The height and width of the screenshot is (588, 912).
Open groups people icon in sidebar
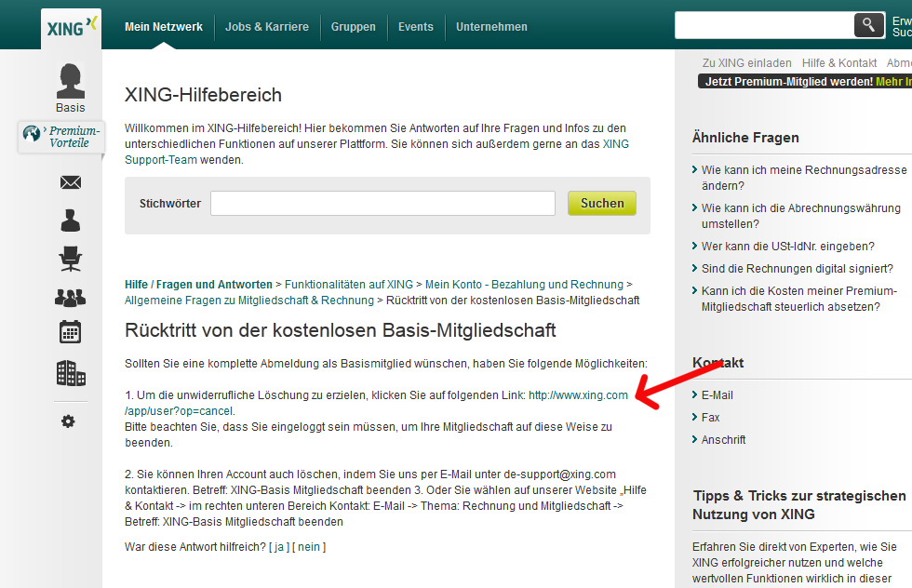71,298
